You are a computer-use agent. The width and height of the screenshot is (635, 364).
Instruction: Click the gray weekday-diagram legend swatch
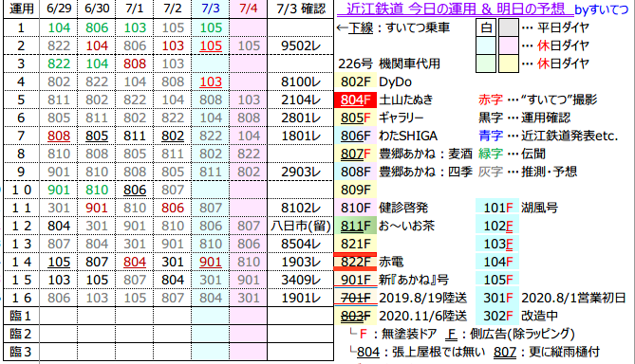pyautogui.click(x=509, y=27)
